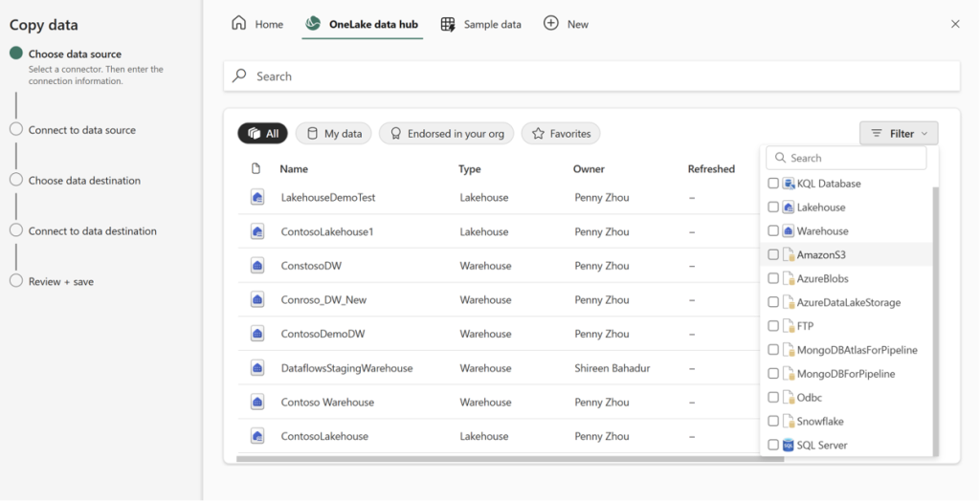Click the Sample data grid icon
This screenshot has height=502, width=980.
tap(448, 24)
